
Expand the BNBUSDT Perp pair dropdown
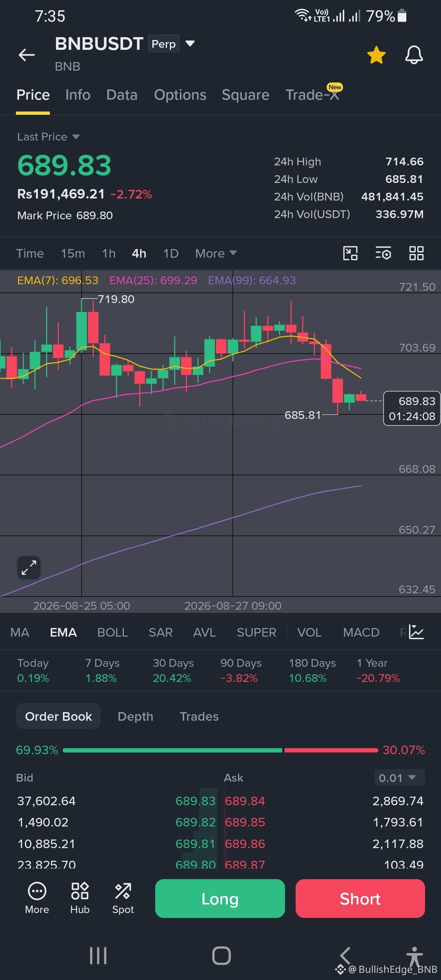[190, 43]
